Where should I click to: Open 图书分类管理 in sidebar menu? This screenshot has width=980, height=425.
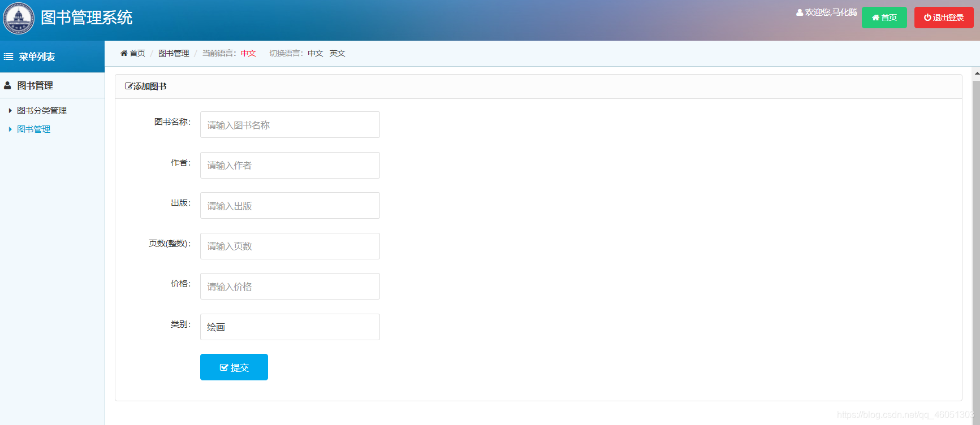pos(42,111)
